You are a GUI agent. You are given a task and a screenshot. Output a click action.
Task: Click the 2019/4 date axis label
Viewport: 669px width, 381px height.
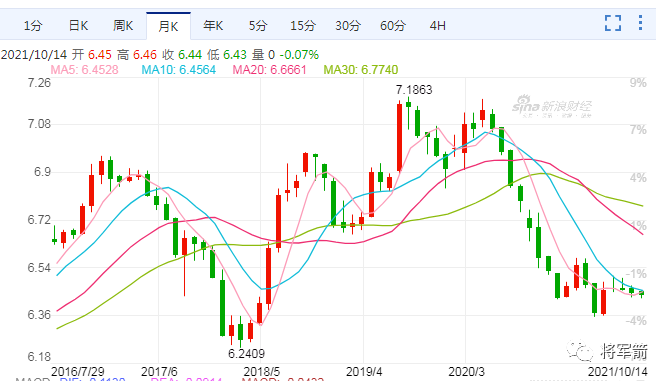[x=364, y=371]
